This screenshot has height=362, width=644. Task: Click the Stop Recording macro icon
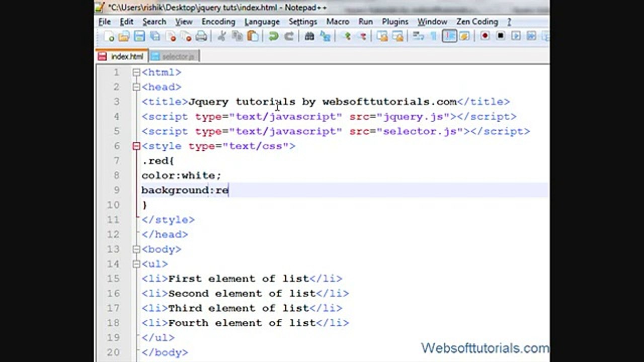click(501, 36)
